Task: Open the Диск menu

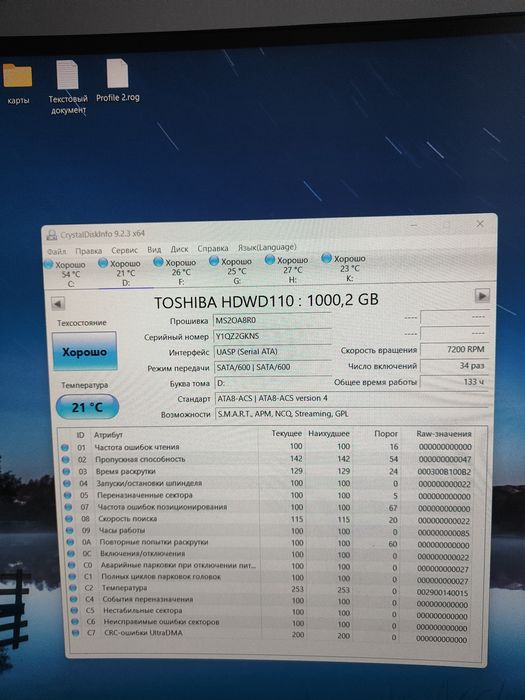Action: tap(179, 249)
